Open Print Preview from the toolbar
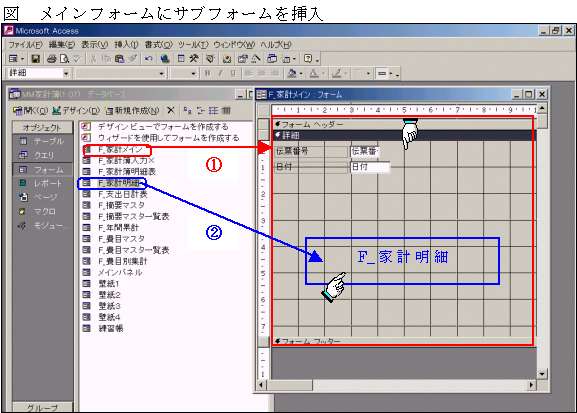577x413 pixels. pos(64,59)
